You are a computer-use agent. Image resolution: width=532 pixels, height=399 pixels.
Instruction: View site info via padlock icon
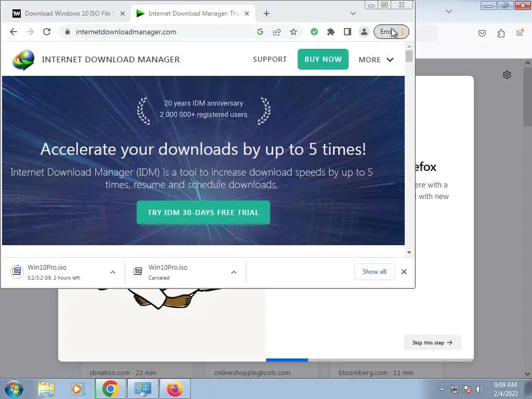(68, 32)
